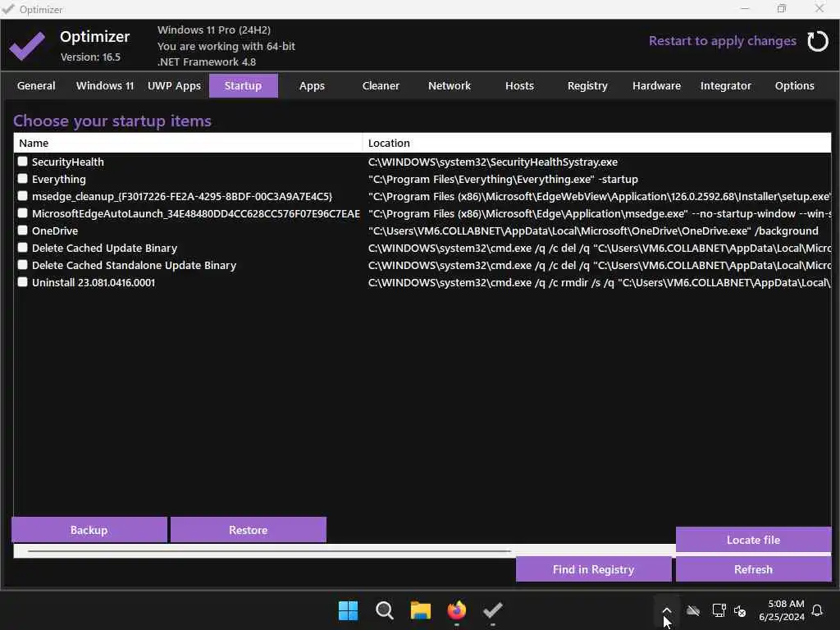840x630 pixels.
Task: Select the Everything.exe -startup location
Action: (503, 179)
